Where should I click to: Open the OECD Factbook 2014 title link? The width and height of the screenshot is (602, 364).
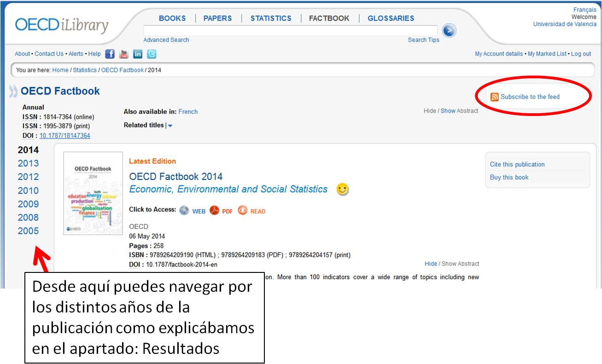point(176,177)
